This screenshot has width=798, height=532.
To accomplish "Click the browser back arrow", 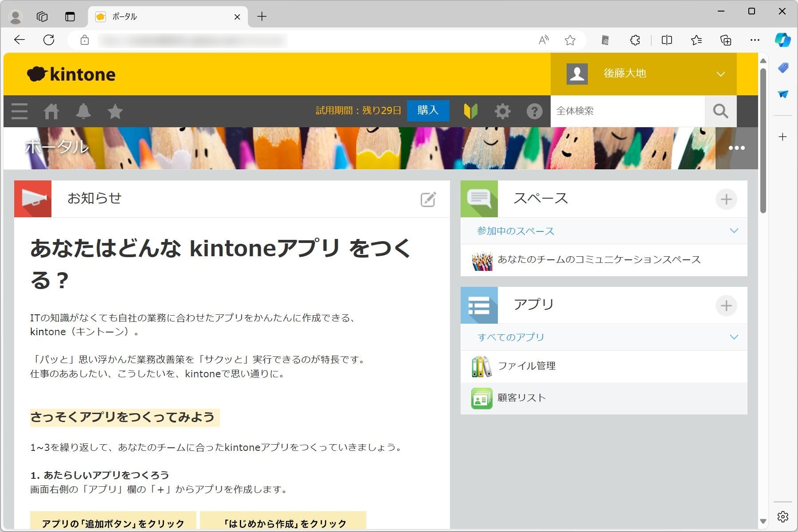I will pos(20,40).
